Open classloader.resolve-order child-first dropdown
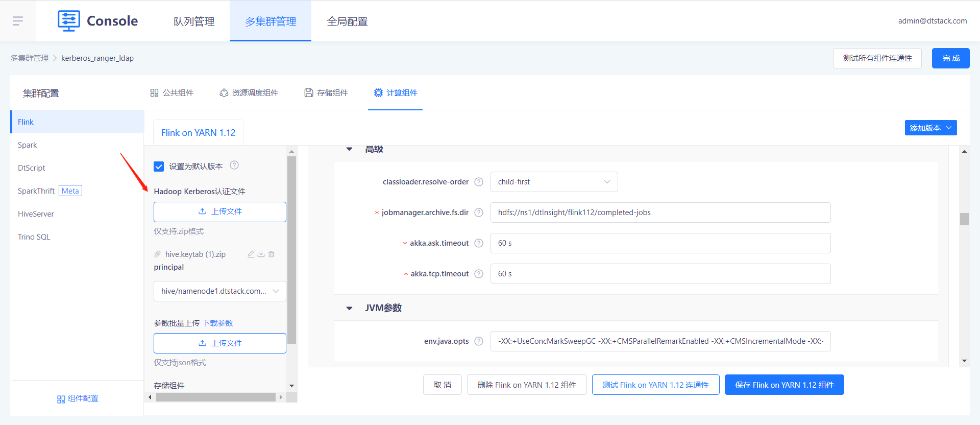This screenshot has width=980, height=425. (554, 182)
